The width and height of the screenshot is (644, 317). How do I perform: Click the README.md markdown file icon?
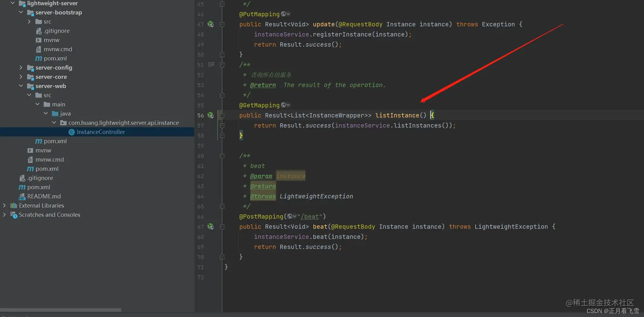point(22,196)
